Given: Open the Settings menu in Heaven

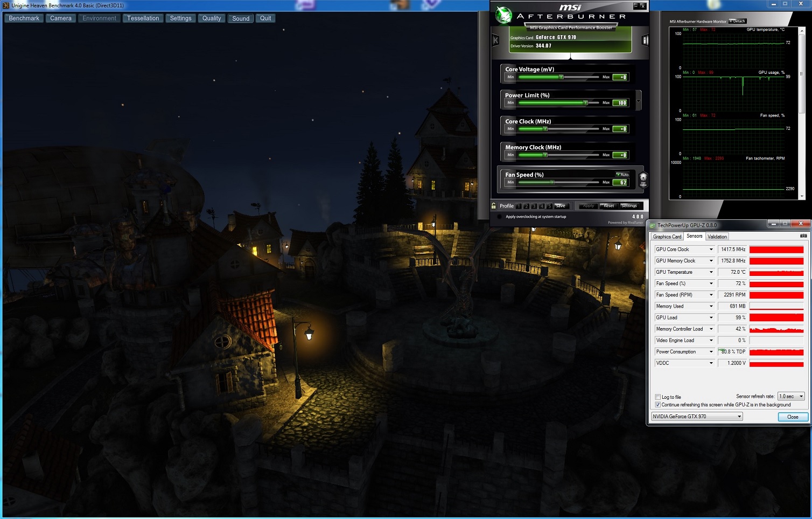Looking at the screenshot, I should point(181,18).
